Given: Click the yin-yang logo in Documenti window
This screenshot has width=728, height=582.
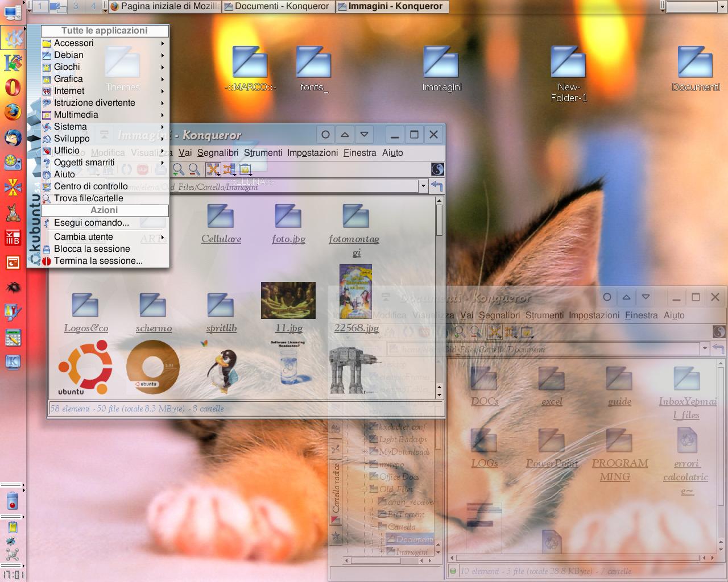Looking at the screenshot, I should pos(718,331).
